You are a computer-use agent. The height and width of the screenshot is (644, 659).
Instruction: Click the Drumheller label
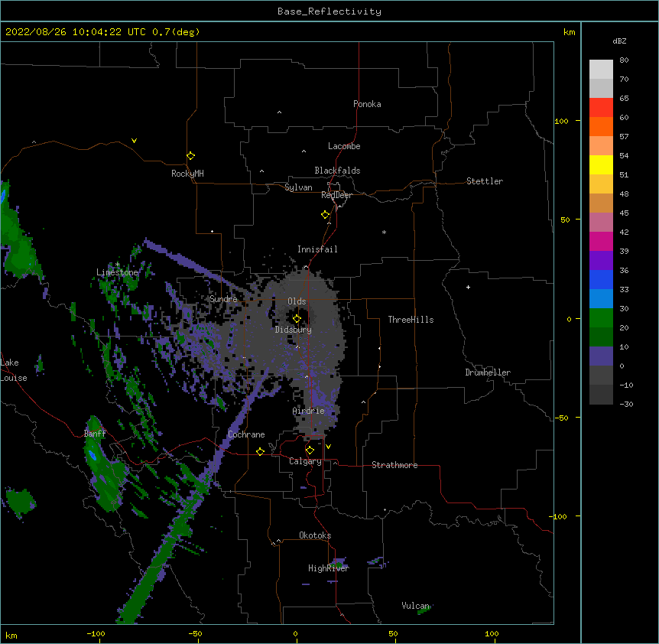488,372
